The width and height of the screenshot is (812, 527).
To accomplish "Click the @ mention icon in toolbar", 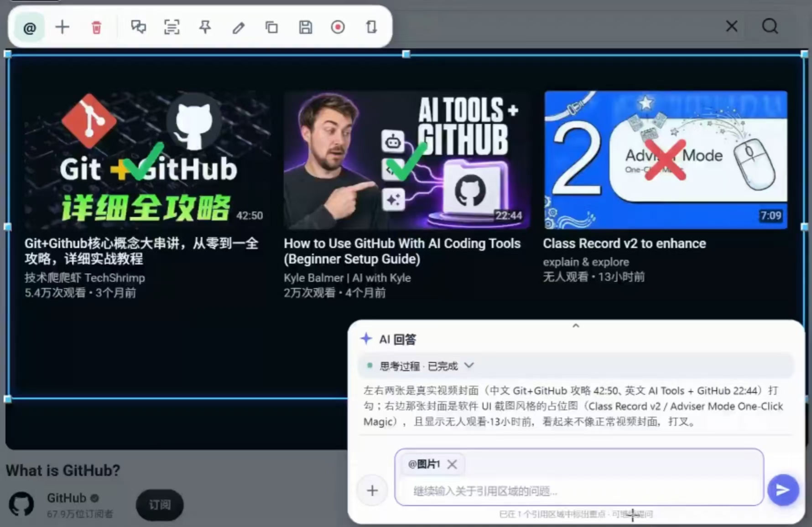I will coord(30,28).
